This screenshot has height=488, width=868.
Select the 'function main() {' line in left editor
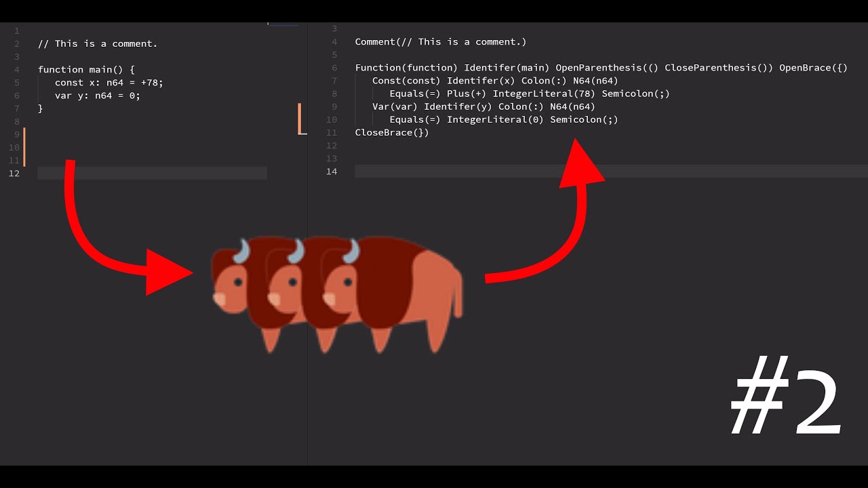[x=86, y=70]
